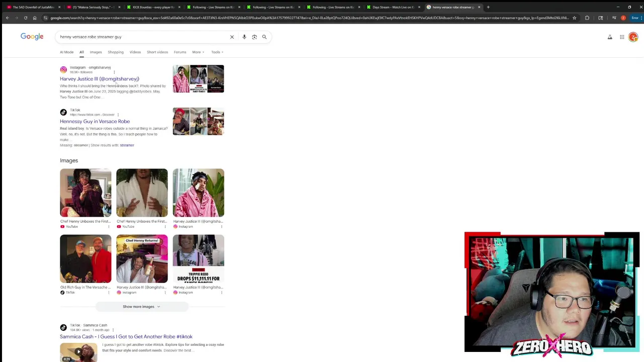Screen dimensions: 644x362
Task: Open Harvey Justice III (@omgitsharveyj) link
Action: (x=100, y=79)
